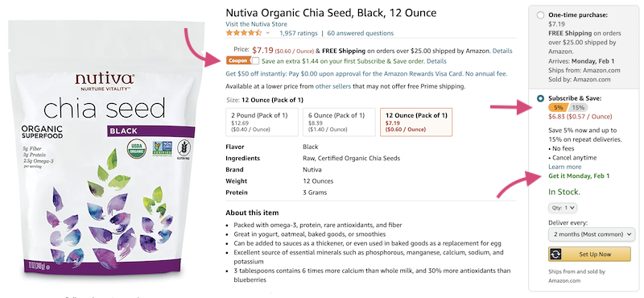Click the Subscribe & Save refresh icon
The height and width of the screenshot is (298, 644).
tap(555, 254)
